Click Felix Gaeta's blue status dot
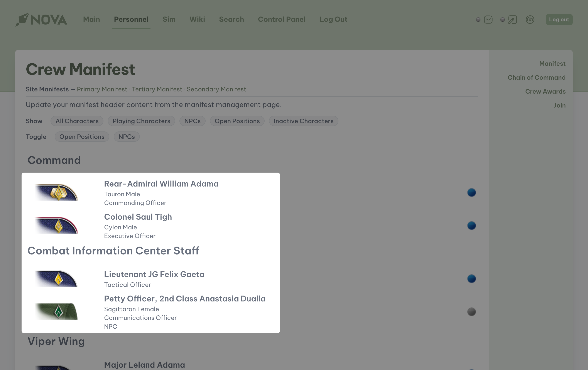Screen dimensions: 588x370 471,278
